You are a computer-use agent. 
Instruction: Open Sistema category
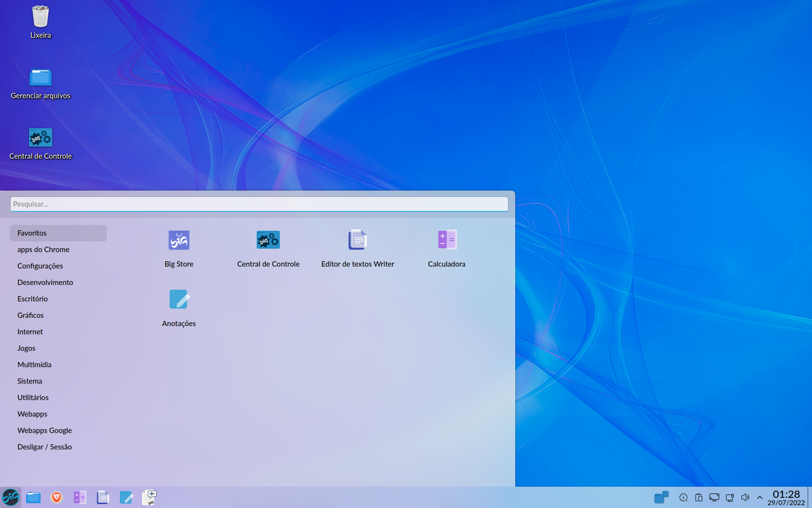pos(58,381)
